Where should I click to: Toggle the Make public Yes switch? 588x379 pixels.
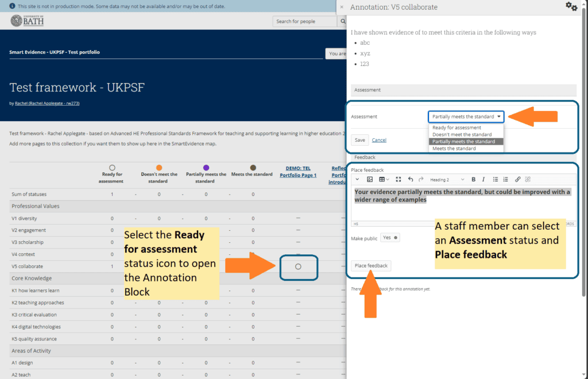tap(390, 238)
